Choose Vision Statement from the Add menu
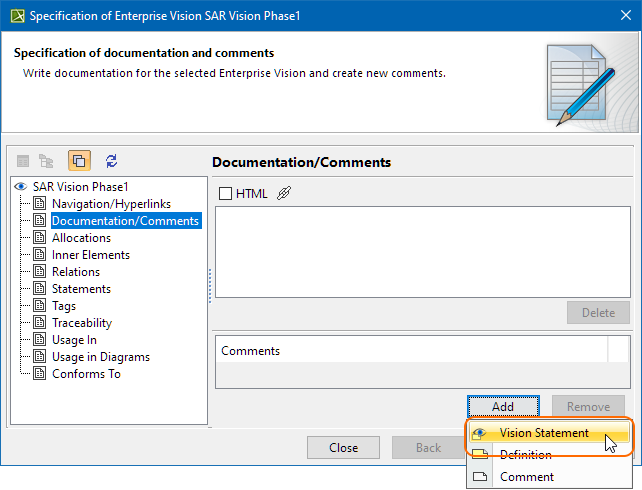This screenshot has width=642, height=490. point(544,433)
